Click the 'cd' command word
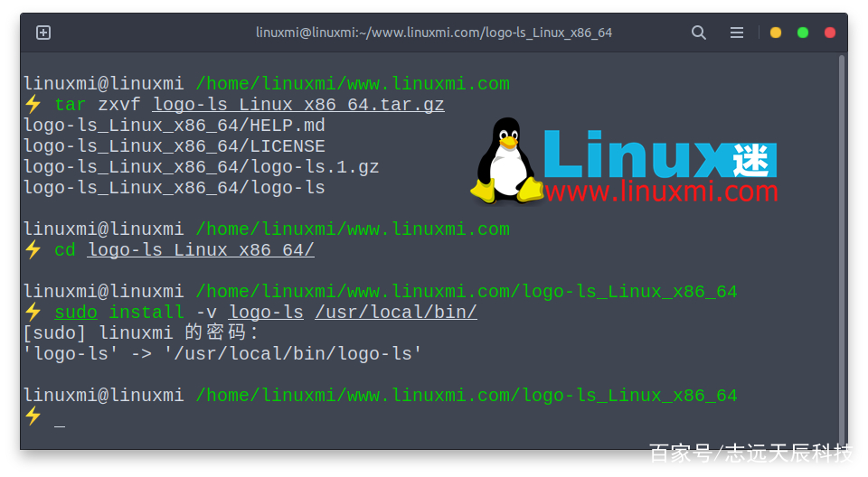The width and height of the screenshot is (868, 477). coord(65,250)
